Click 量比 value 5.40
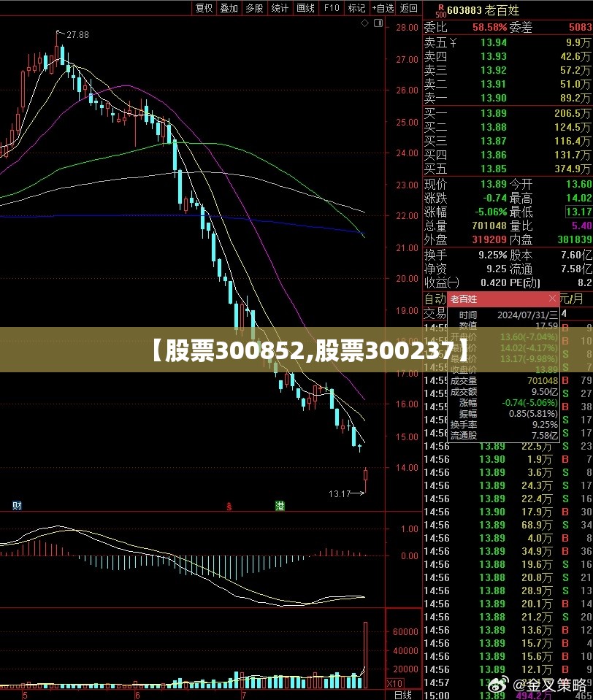The width and height of the screenshot is (593, 700). pos(582,226)
